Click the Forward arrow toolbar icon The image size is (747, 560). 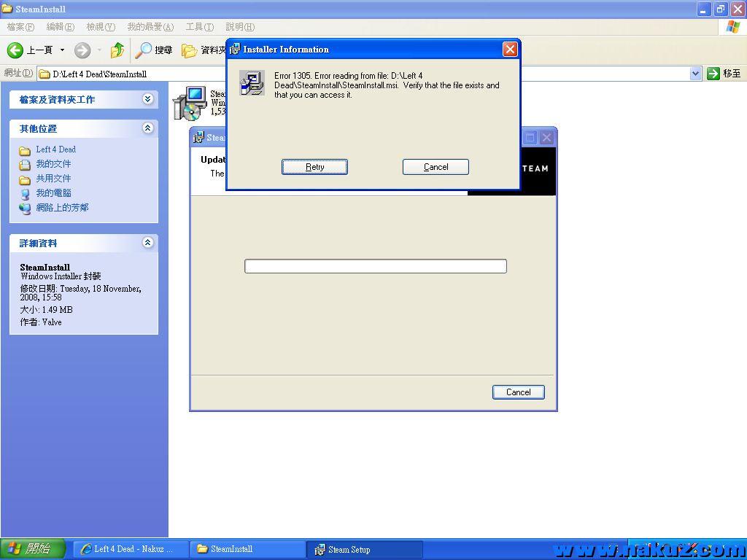click(x=82, y=50)
